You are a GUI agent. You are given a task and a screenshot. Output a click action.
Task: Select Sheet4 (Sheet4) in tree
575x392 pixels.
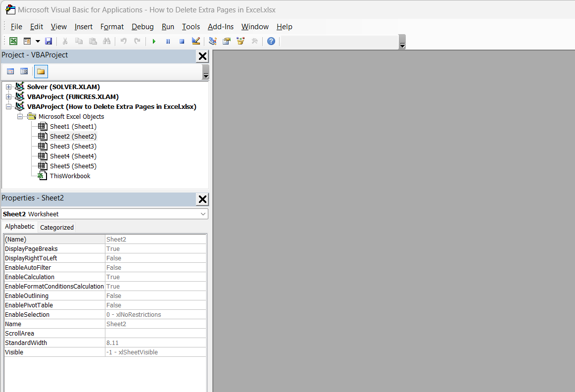tap(73, 156)
